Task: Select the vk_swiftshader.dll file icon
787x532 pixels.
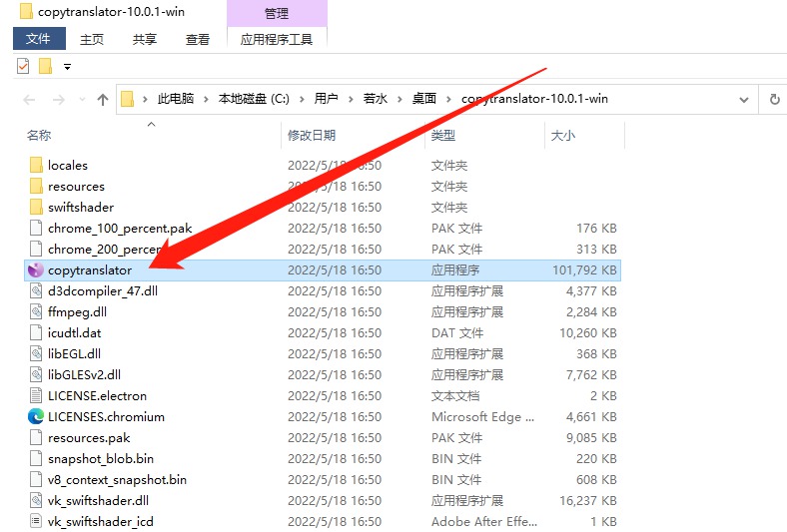Action: point(36,500)
